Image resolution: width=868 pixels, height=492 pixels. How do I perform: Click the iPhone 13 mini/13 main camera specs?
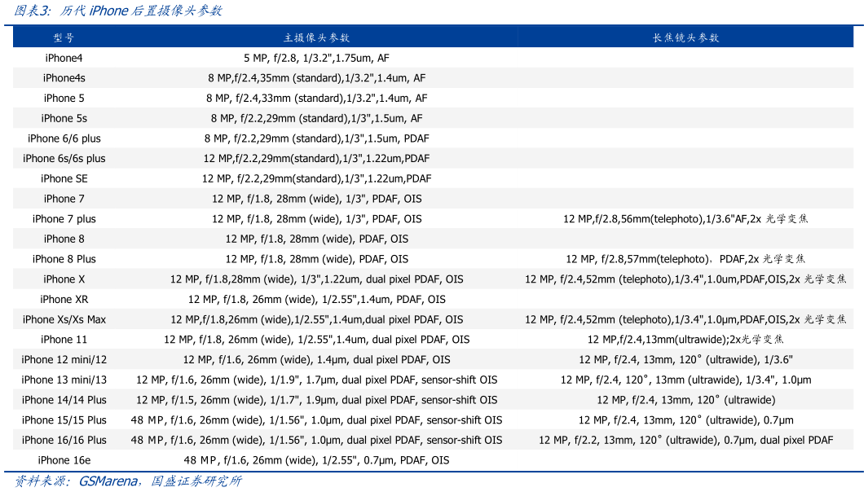[317, 380]
